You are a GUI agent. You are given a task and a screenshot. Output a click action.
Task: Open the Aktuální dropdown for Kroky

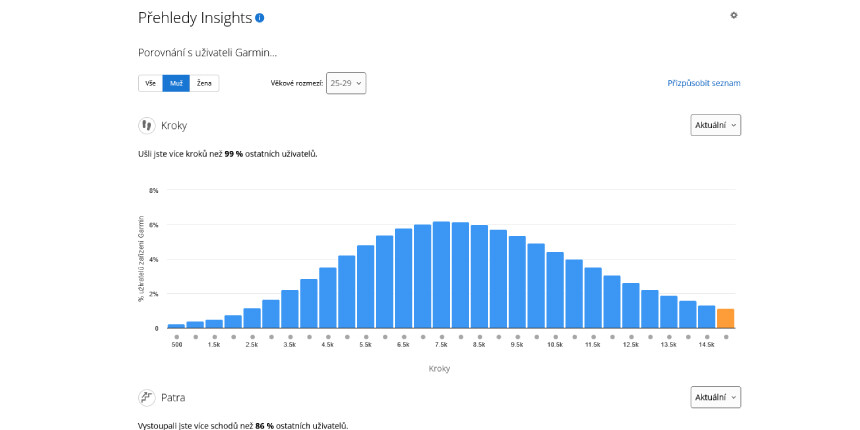[x=715, y=126]
